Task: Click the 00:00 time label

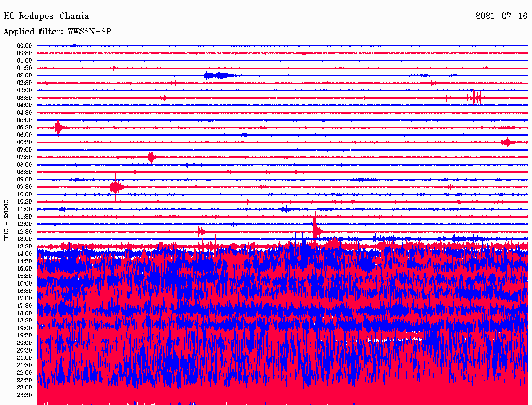Action: 24,46
